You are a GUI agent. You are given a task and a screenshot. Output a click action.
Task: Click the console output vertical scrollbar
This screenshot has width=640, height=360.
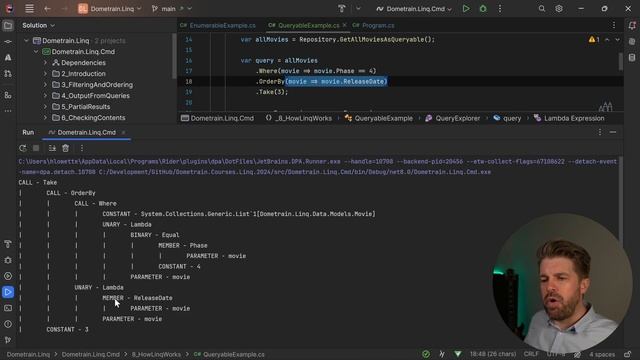(621, 199)
